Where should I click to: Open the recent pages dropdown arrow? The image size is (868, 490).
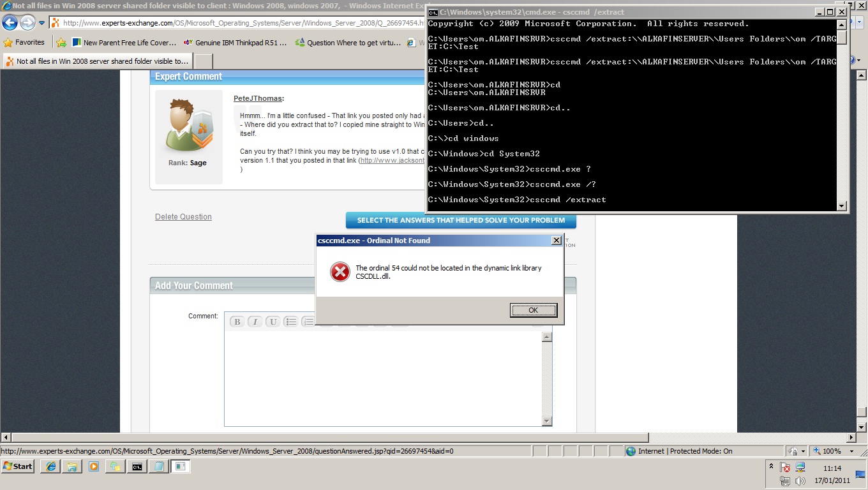42,23
